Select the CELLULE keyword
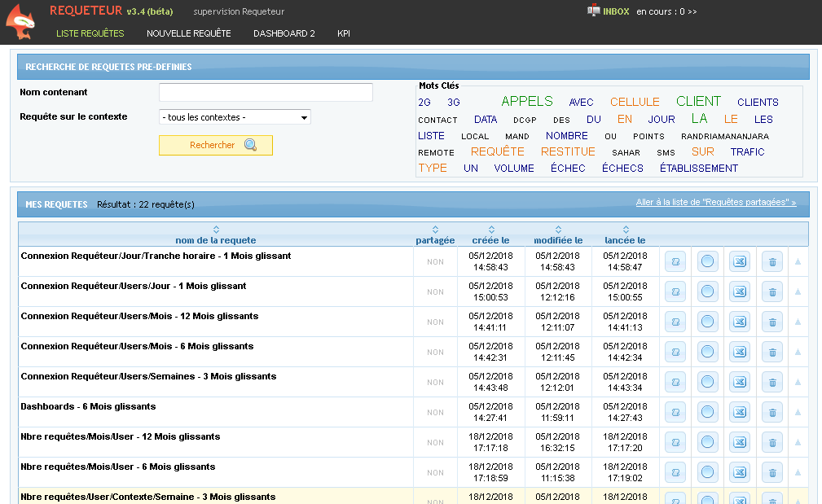 point(635,102)
